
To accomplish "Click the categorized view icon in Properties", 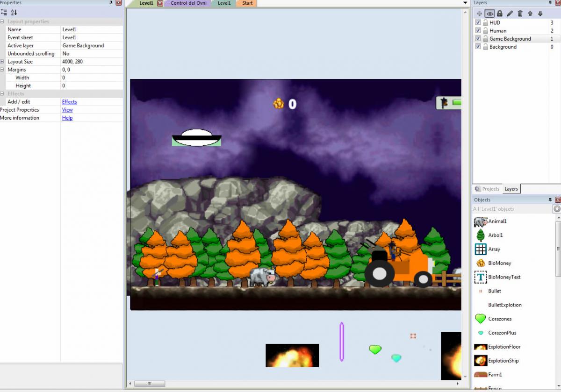I will tap(4, 13).
